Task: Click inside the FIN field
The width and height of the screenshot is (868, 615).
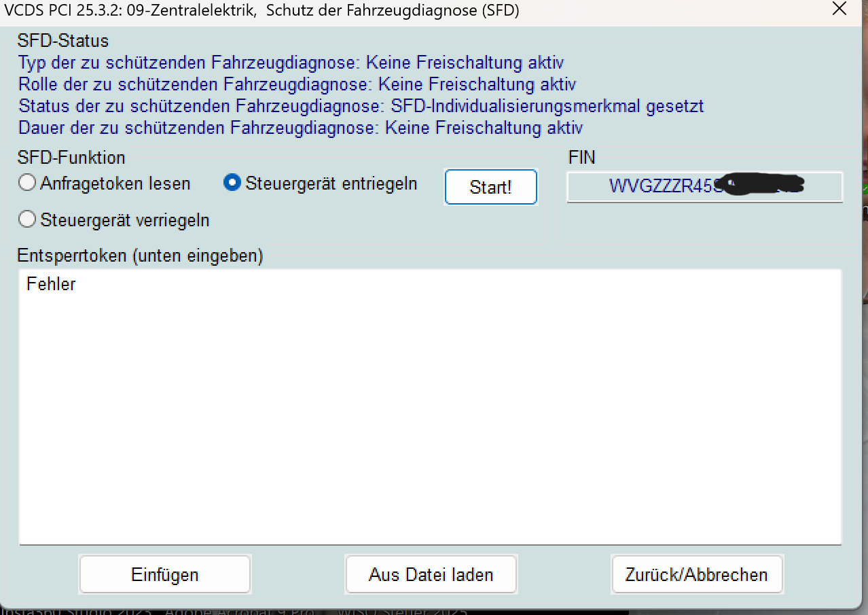Action: click(x=704, y=186)
